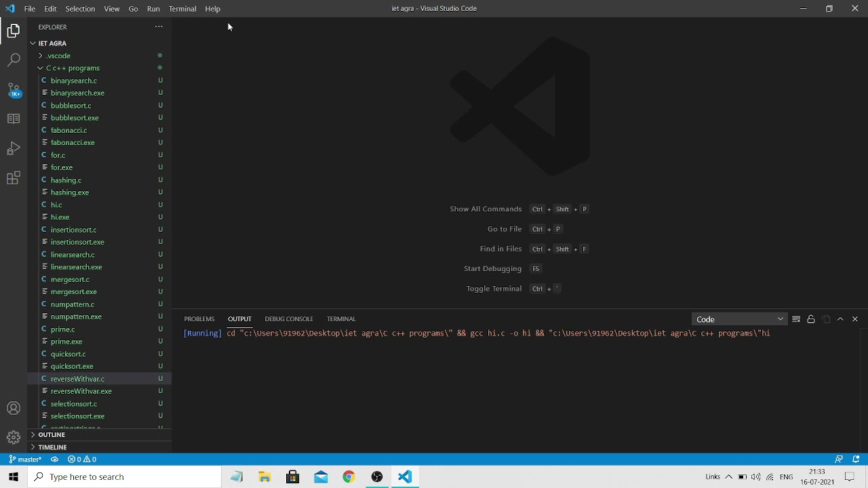868x488 pixels.
Task: Open File Explorer from the taskbar
Action: pyautogui.click(x=264, y=477)
